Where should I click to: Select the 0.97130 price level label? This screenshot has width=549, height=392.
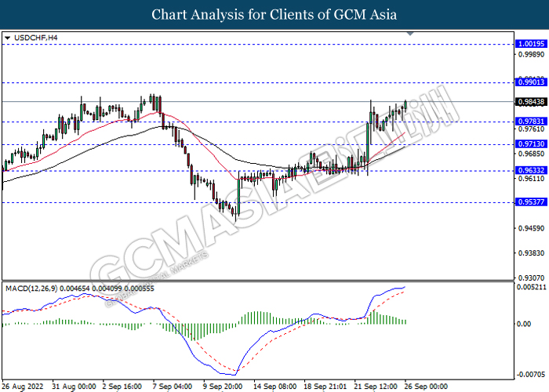531,143
